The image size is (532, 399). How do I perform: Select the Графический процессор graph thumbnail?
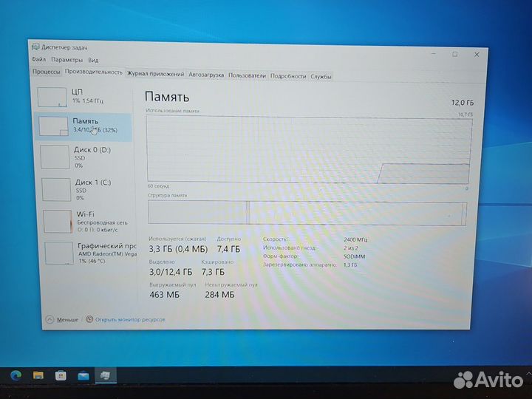59,253
